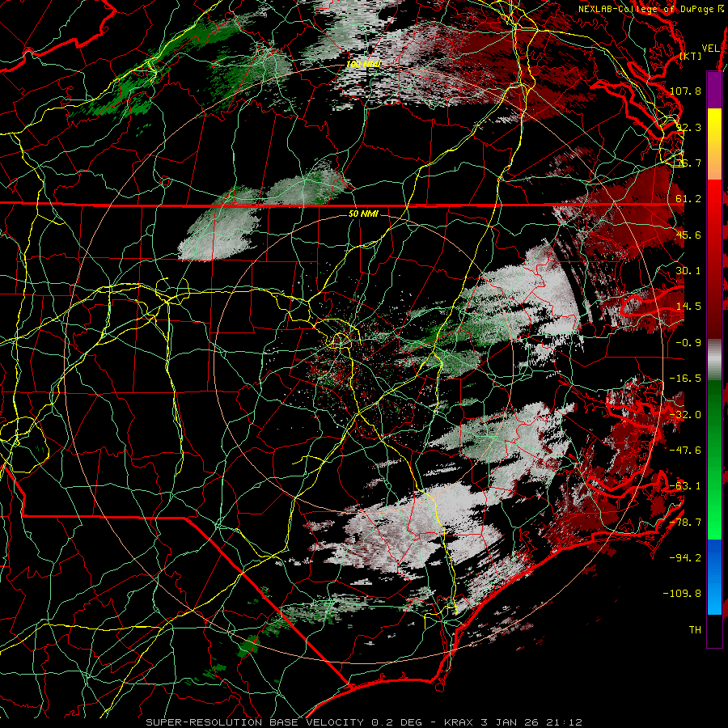Select the -94.2 velocity legend value

(x=685, y=558)
